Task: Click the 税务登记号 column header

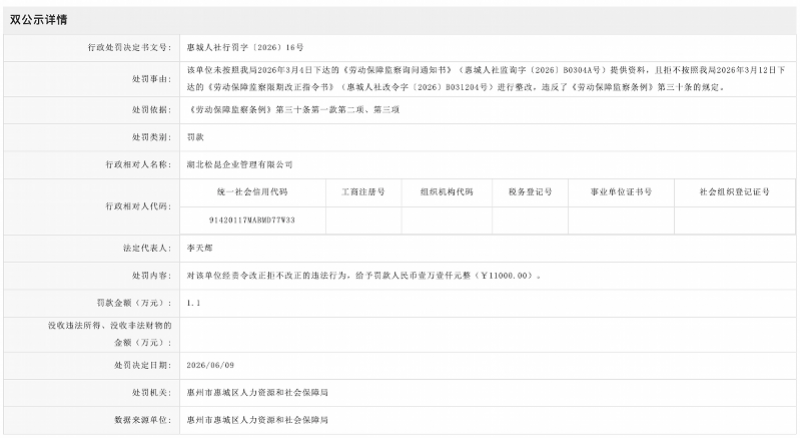Action: click(x=530, y=192)
